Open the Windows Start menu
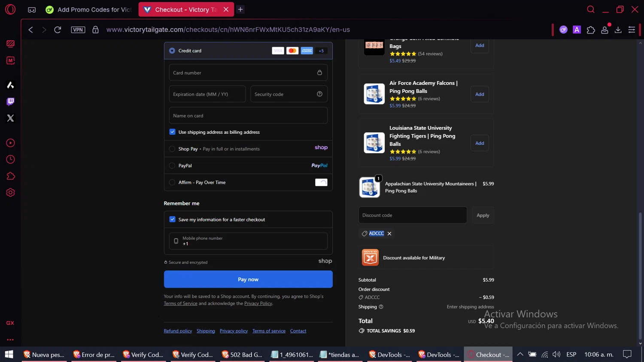644x362 pixels. pos(9,354)
